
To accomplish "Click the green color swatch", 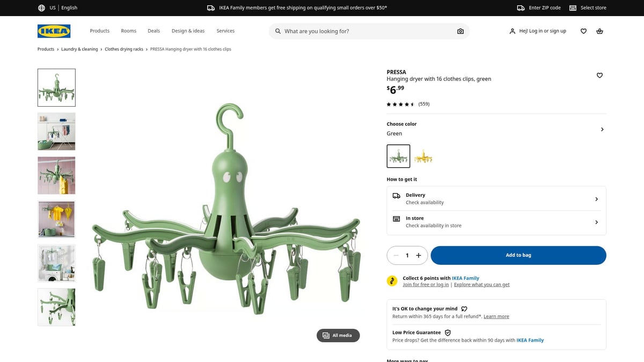I will pyautogui.click(x=398, y=156).
